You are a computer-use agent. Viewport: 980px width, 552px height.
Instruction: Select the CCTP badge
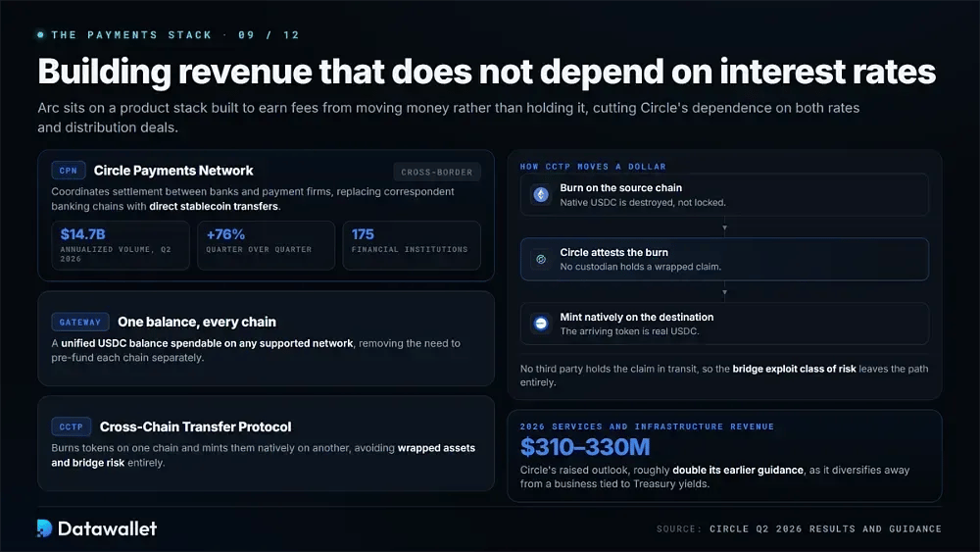click(x=72, y=427)
